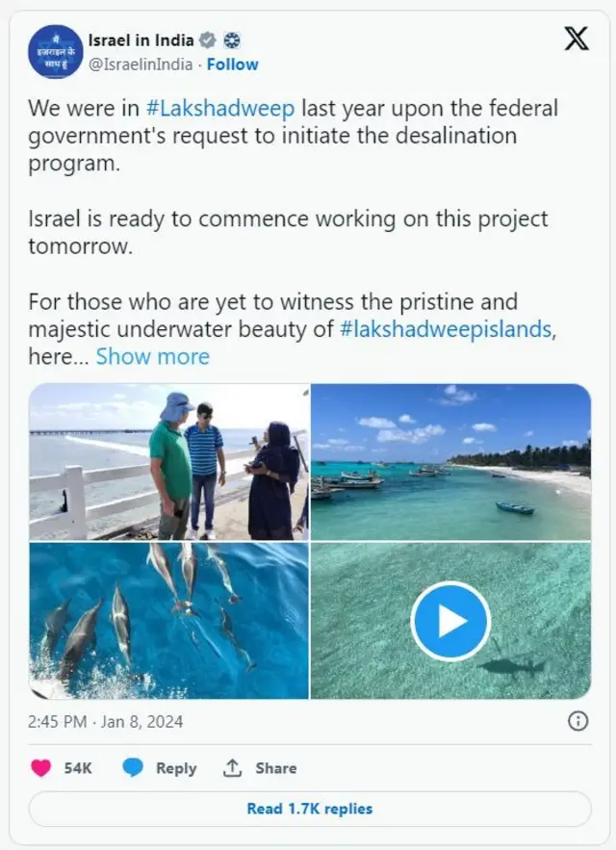This screenshot has height=850, width=616.
Task: Click the 54K likes count
Action: coord(78,768)
